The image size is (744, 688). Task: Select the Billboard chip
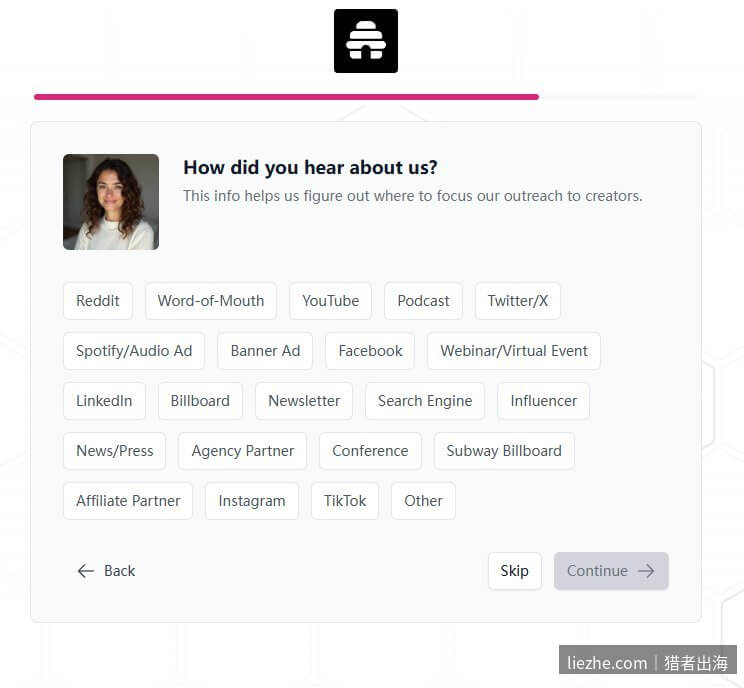point(200,401)
